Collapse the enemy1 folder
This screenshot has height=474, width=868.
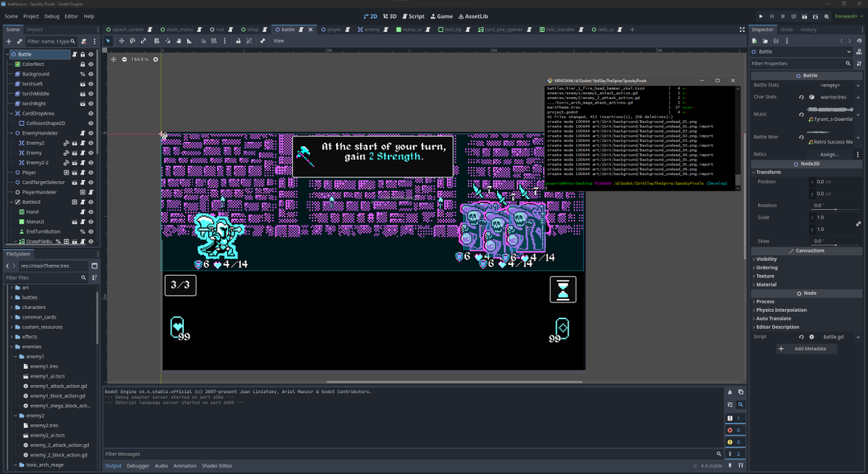[16, 357]
